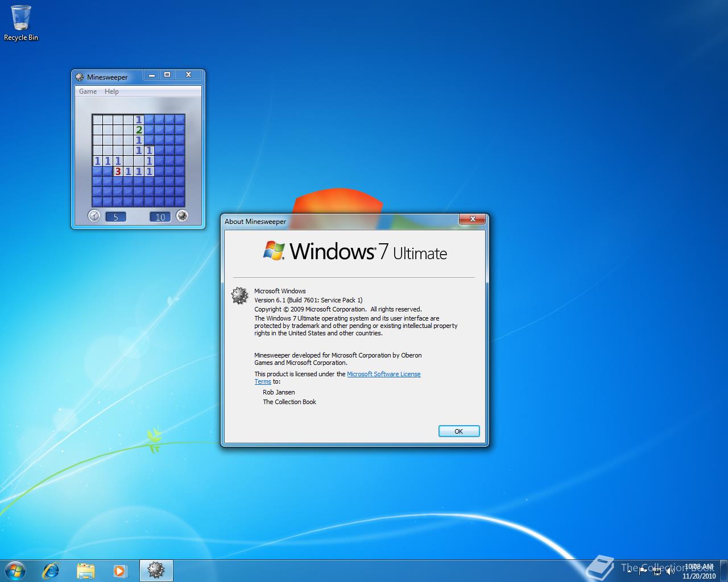Open the Microsoft Software License Terms link
The image size is (728, 582).
384,374
